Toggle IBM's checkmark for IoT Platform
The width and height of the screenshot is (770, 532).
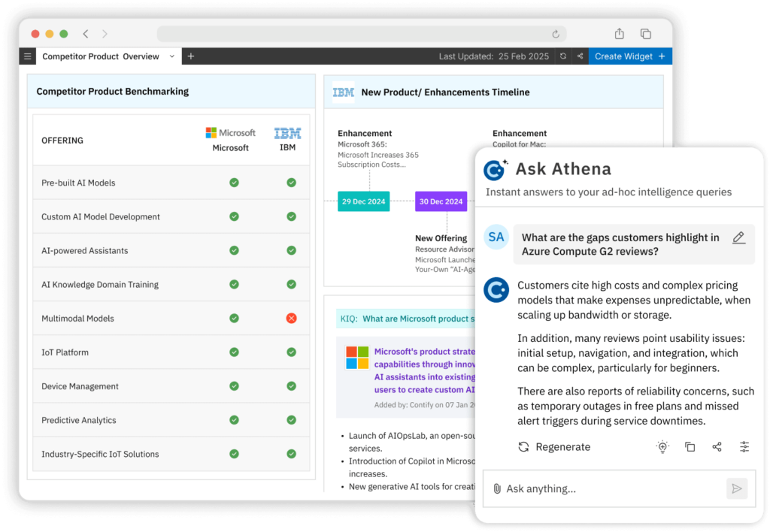tap(291, 352)
